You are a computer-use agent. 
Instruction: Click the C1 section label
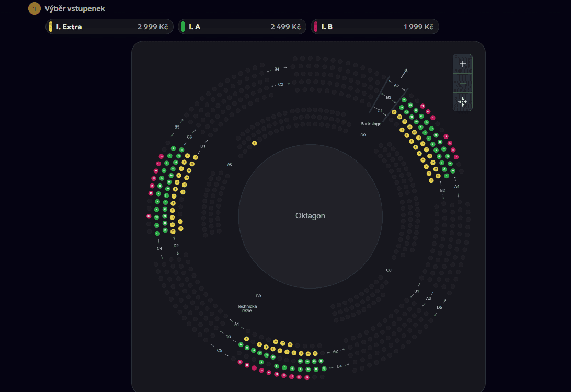[x=380, y=111]
